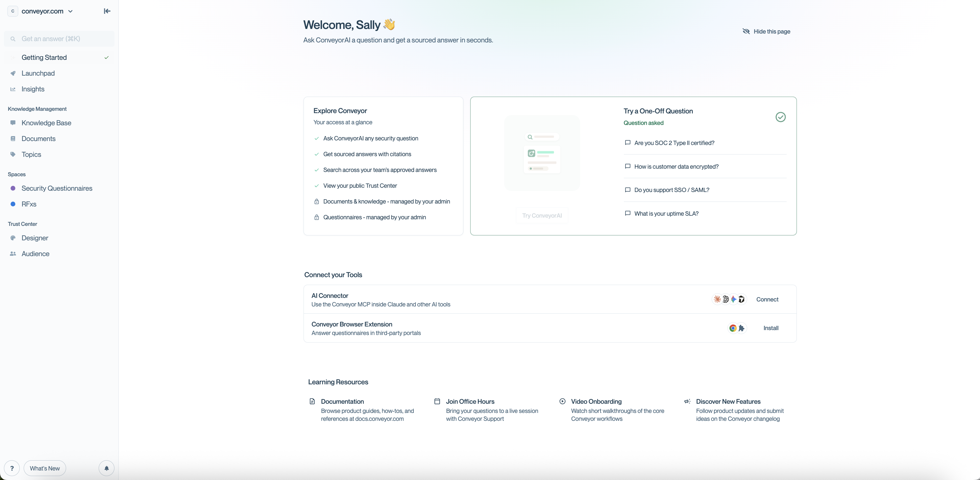Viewport: 980px width, 480px height.
Task: Click the purple Security Questionnaires dot
Action: coord(13,188)
